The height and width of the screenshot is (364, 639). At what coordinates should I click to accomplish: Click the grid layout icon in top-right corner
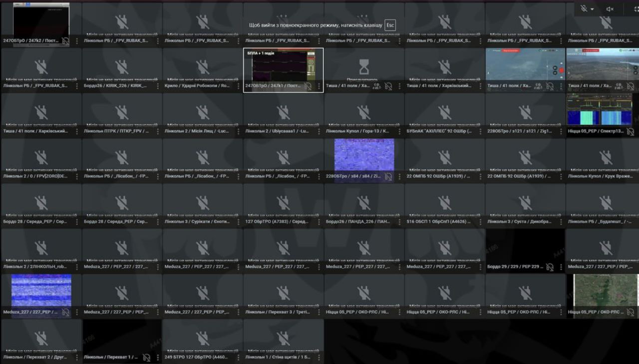[x=636, y=9]
